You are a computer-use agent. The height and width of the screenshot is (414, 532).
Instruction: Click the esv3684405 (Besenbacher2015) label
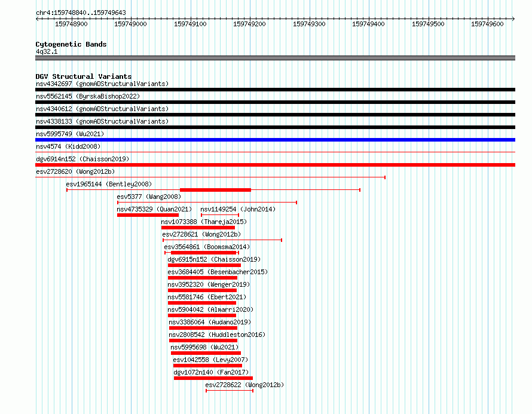click(218, 272)
